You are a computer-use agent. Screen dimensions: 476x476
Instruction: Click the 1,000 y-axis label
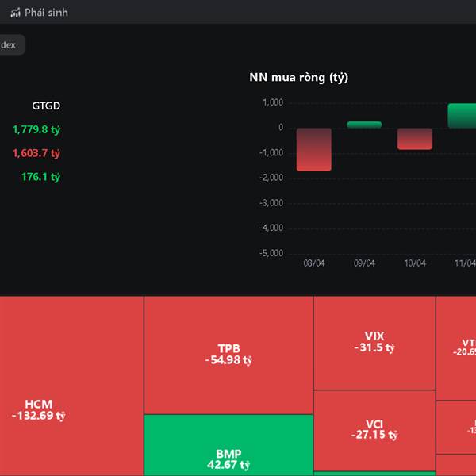click(x=273, y=102)
